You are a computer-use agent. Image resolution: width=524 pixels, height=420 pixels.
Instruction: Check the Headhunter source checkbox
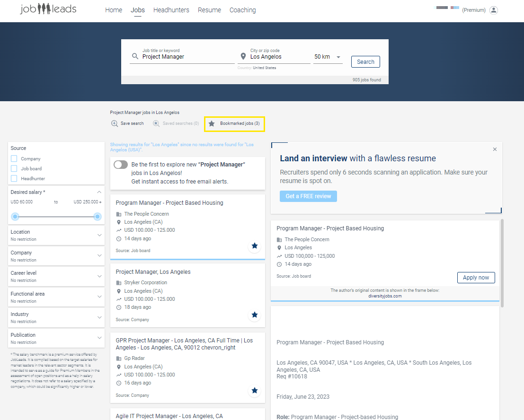click(x=14, y=179)
